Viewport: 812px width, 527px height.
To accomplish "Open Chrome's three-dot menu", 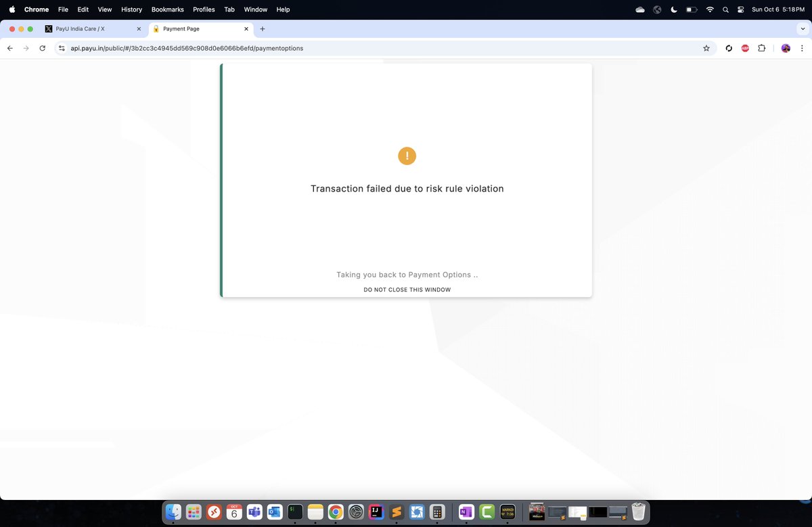I will point(801,48).
